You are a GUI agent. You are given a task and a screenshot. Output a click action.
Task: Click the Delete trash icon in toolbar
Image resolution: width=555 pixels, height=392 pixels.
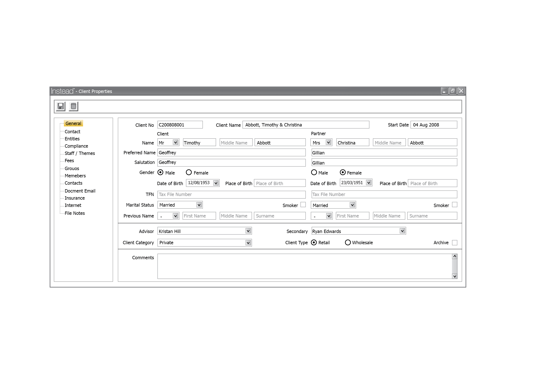pyautogui.click(x=73, y=106)
